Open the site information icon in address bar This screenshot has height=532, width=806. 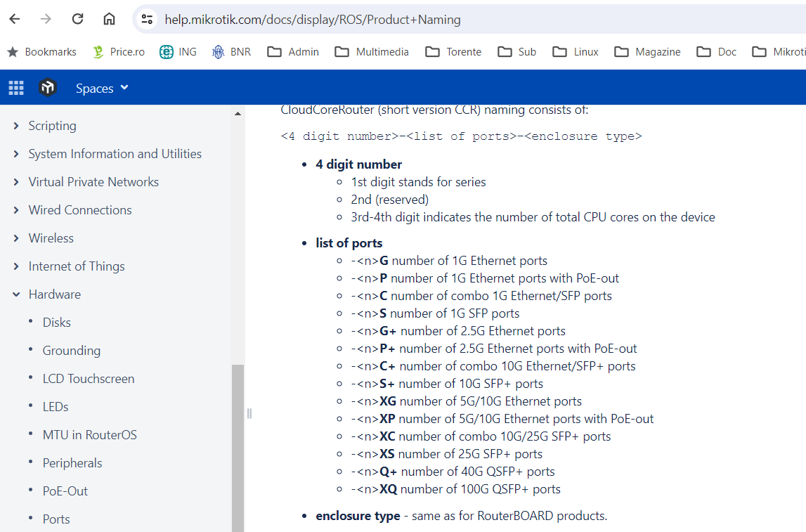click(x=147, y=20)
